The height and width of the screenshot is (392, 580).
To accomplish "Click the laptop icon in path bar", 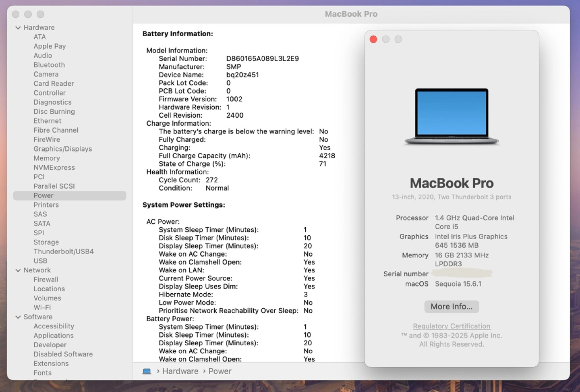I will coord(147,371).
